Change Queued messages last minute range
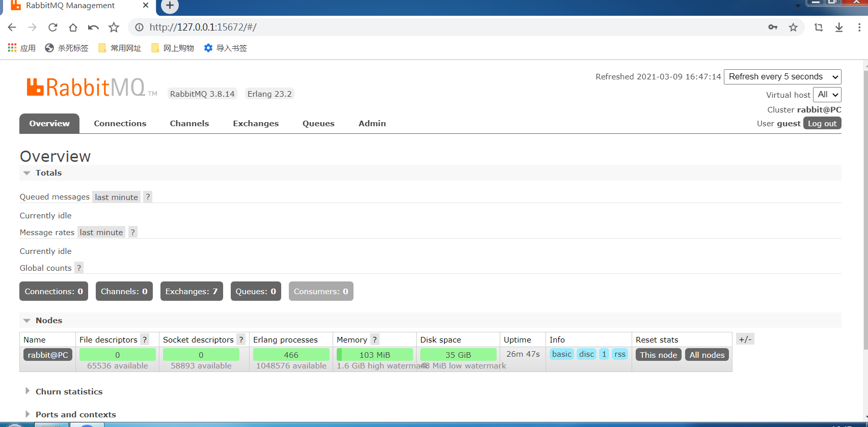The height and width of the screenshot is (427, 868). 117,197
